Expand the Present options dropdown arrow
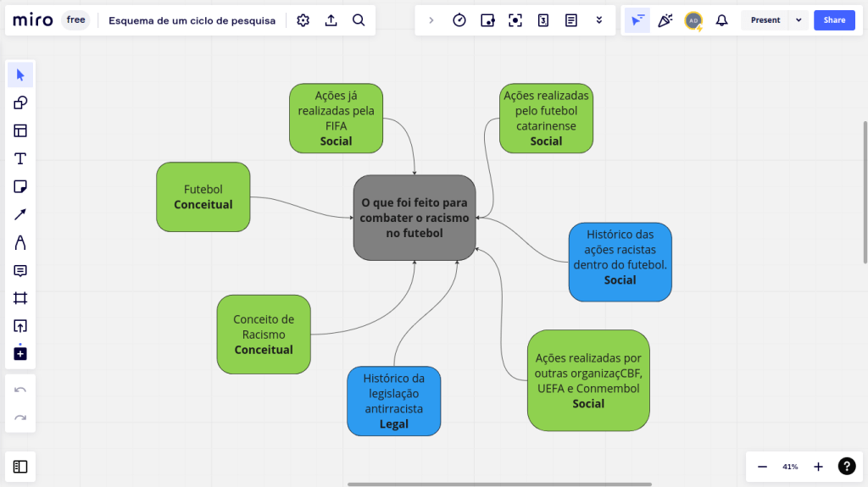868x487 pixels. coord(798,20)
